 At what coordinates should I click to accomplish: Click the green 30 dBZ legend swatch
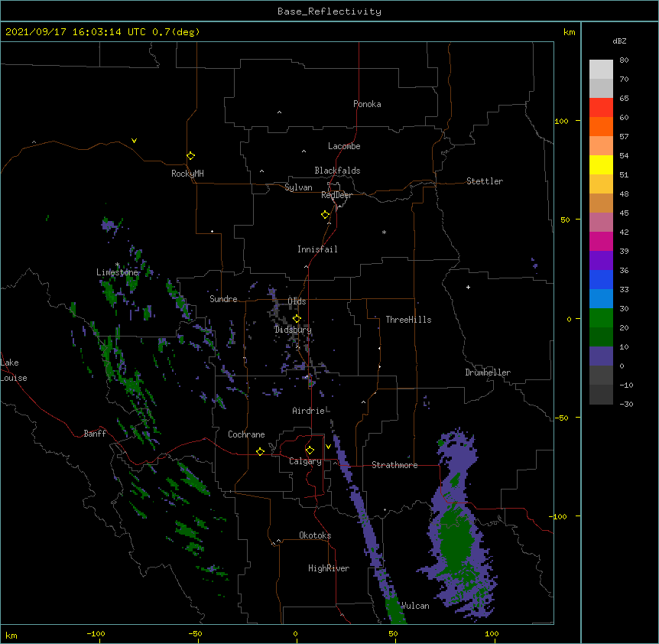(x=601, y=318)
